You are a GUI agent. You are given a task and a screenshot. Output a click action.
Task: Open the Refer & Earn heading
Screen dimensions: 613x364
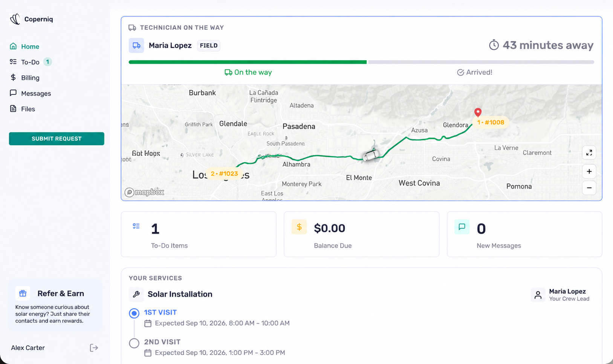[x=61, y=293]
